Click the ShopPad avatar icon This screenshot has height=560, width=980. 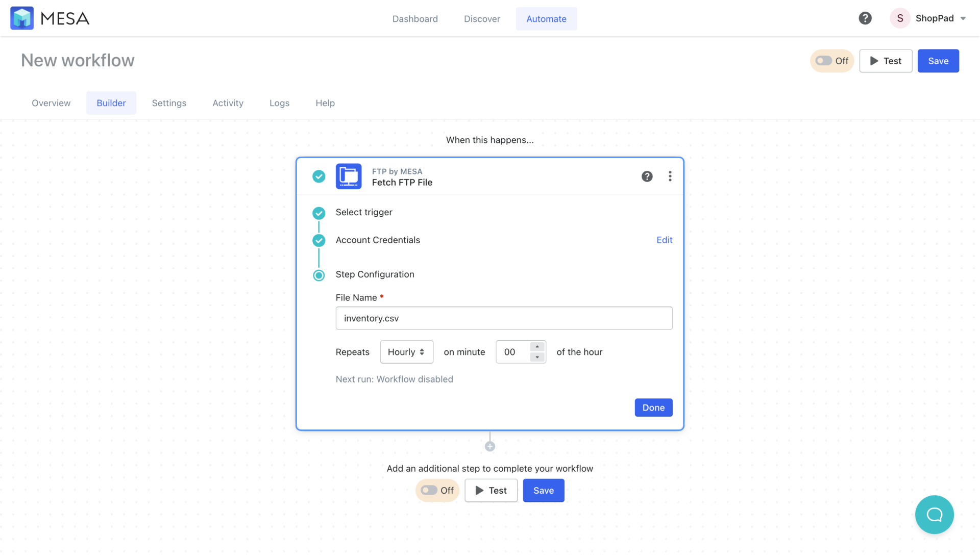point(900,18)
